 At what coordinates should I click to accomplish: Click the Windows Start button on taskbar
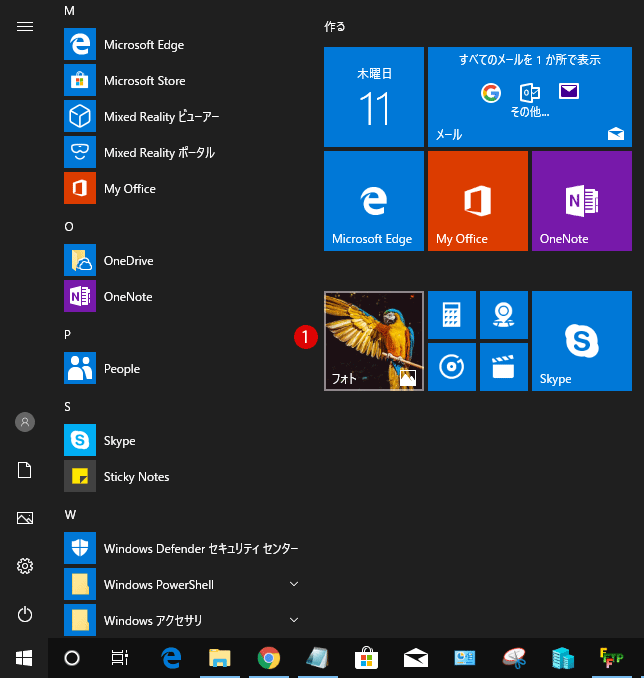coord(24,658)
